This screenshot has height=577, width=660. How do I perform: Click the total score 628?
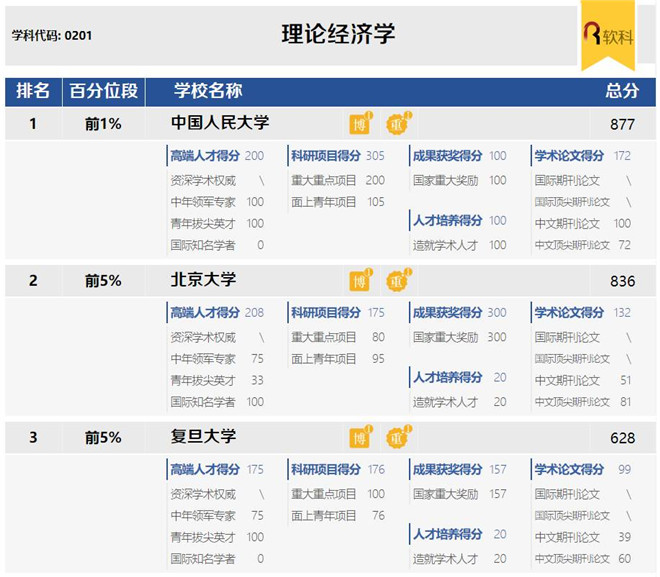[x=622, y=438]
